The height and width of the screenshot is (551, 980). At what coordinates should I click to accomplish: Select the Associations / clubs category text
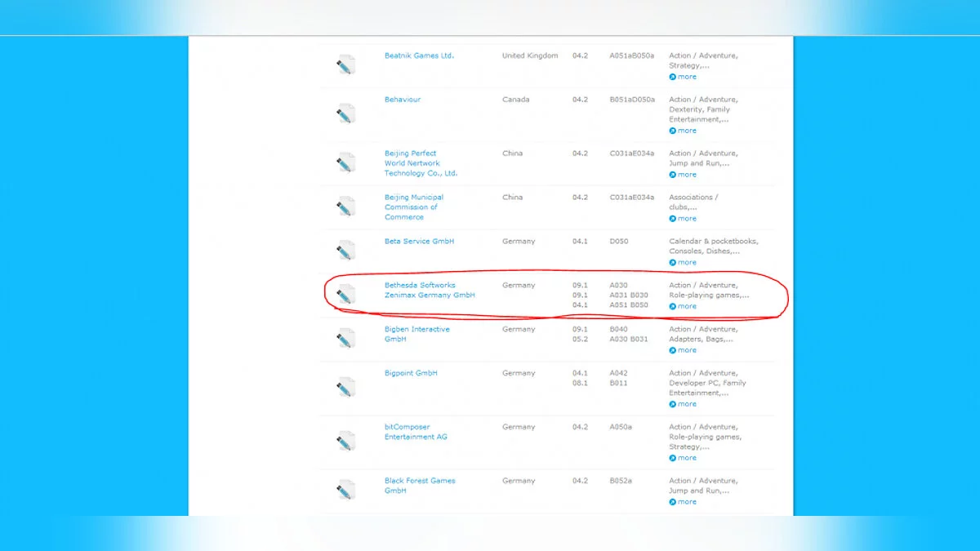(693, 202)
